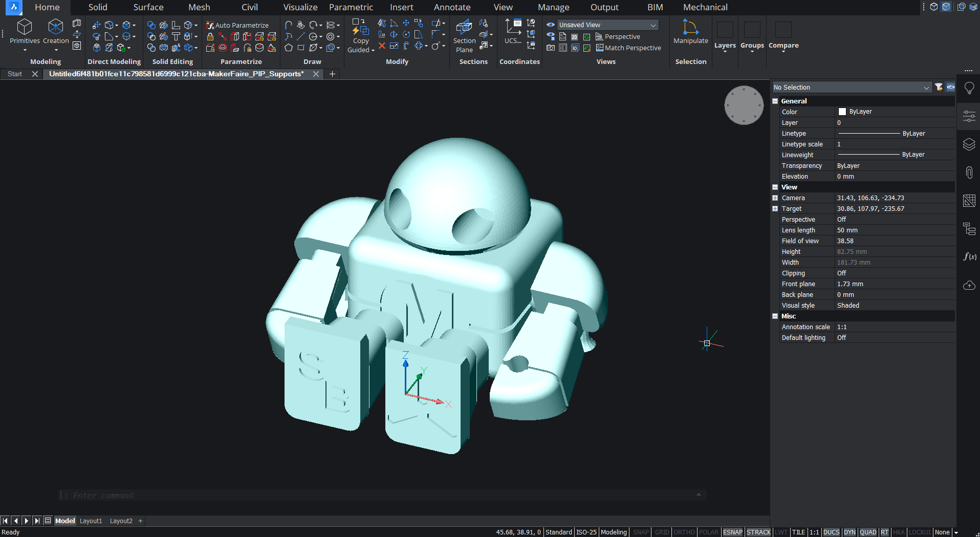
Task: Select the Manipulate tool
Action: pyautogui.click(x=690, y=32)
